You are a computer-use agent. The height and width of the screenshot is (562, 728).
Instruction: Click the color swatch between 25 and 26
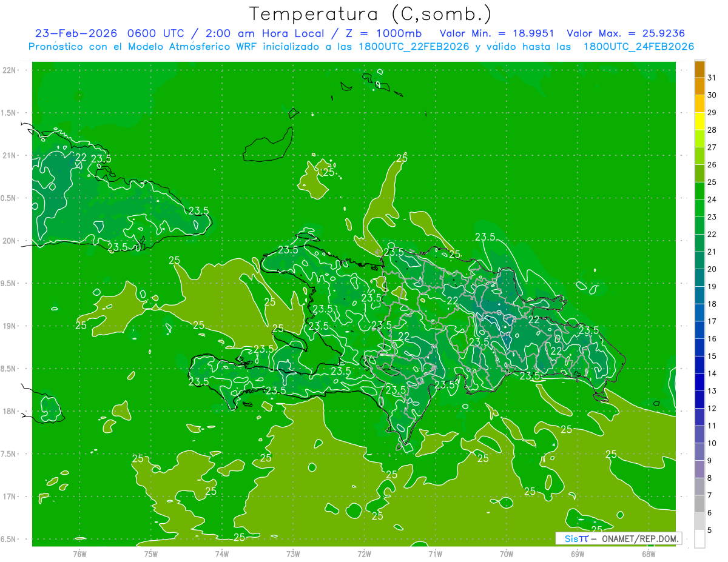[700, 173]
